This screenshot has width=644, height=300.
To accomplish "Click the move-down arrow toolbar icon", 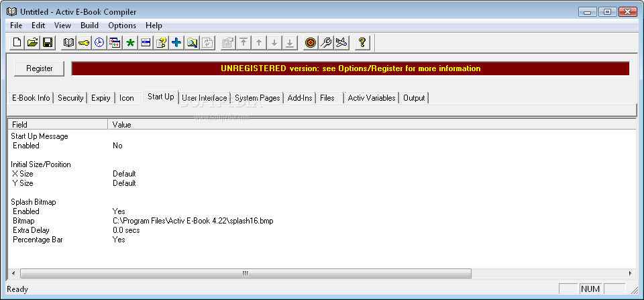I will pos(274,42).
